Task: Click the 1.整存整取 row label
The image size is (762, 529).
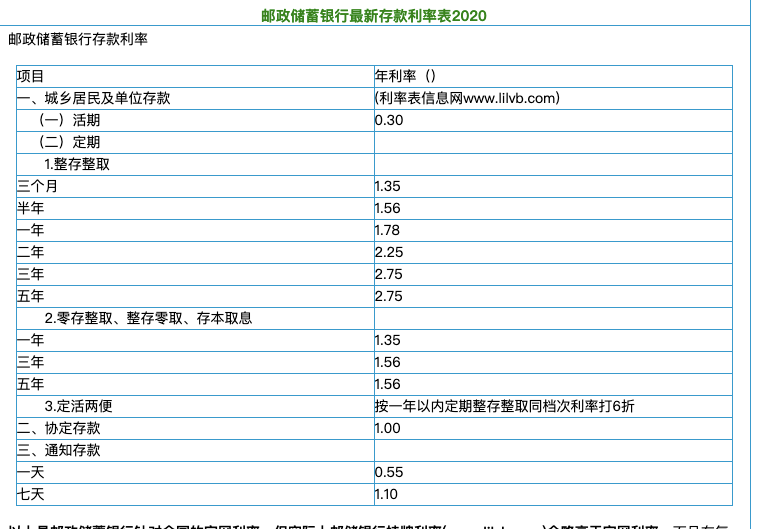Action: point(77,164)
